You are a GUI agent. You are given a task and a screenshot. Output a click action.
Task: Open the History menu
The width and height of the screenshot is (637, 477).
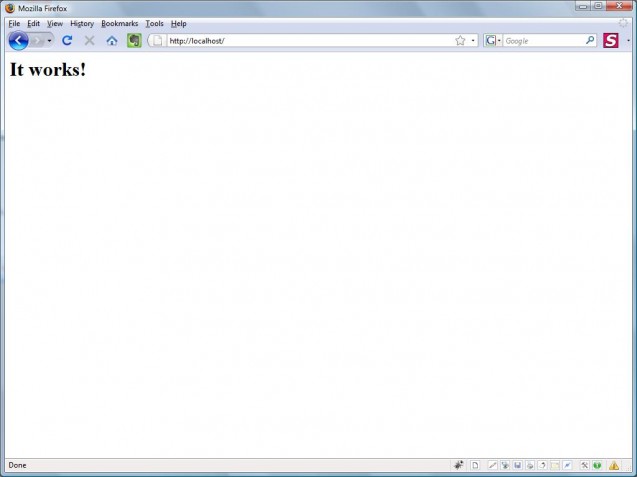(82, 24)
